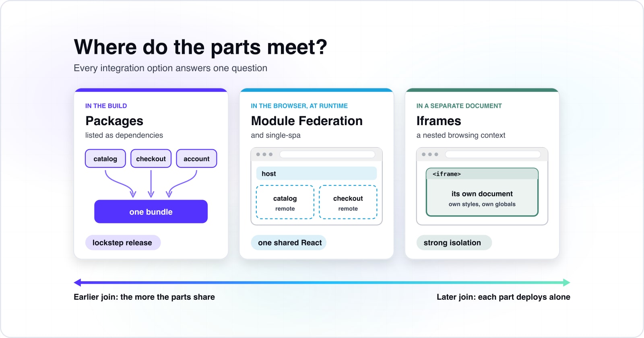Click the "listed as dependencies" text
644x338 pixels.
(x=124, y=135)
